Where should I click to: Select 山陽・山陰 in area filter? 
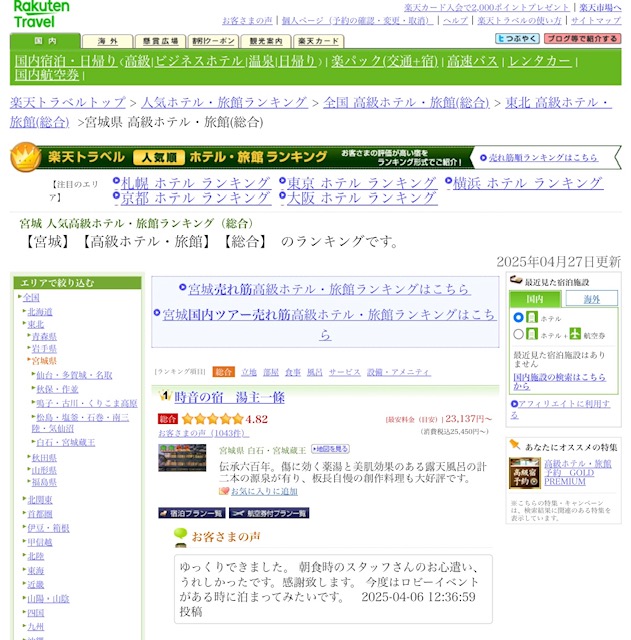48,599
